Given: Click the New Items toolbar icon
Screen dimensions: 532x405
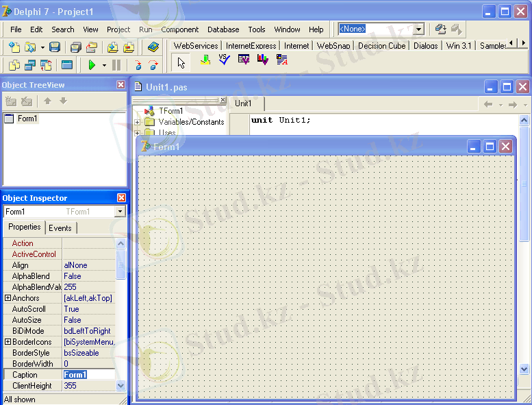Looking at the screenshot, I should (x=14, y=47).
